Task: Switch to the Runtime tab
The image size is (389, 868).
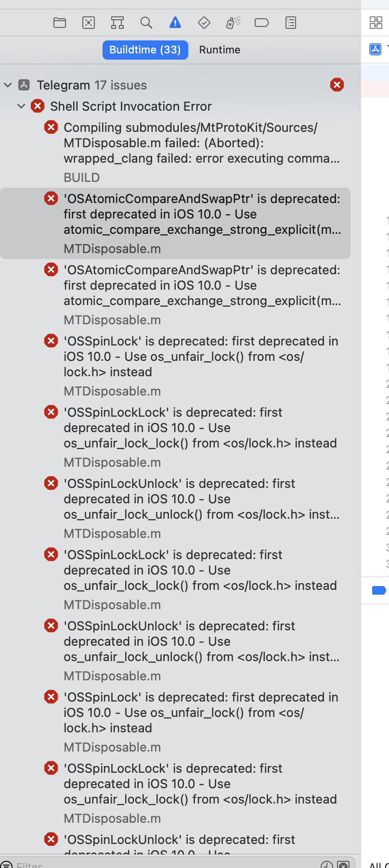Action: click(x=219, y=50)
